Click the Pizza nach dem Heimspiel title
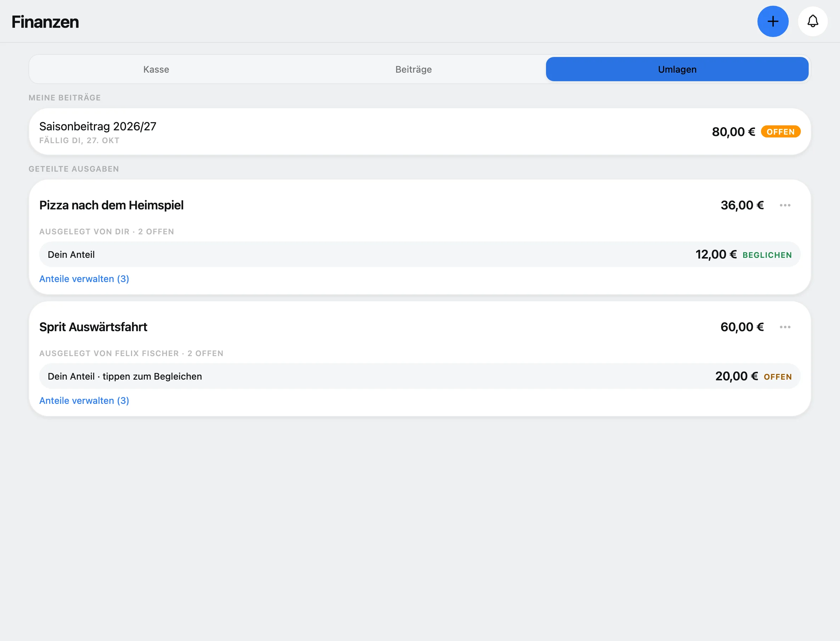Screen dimensions: 840x641 point(111,205)
